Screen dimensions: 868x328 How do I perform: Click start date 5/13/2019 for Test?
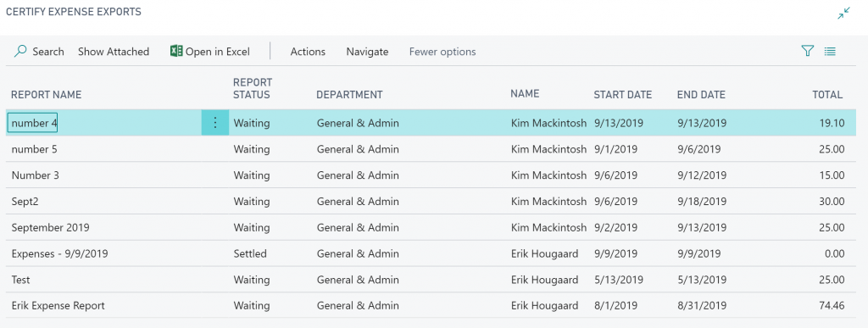coord(618,280)
